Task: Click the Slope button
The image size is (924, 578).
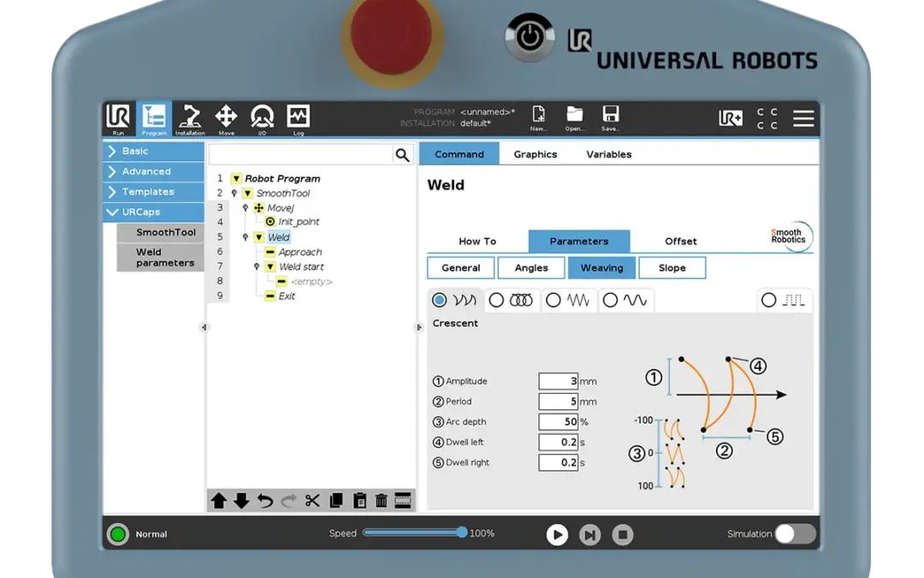Action: tap(672, 268)
